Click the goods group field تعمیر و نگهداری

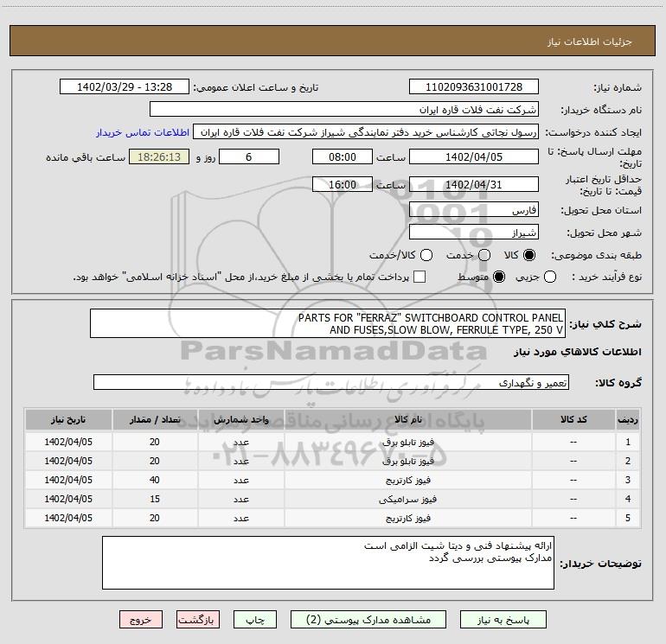click(x=331, y=382)
